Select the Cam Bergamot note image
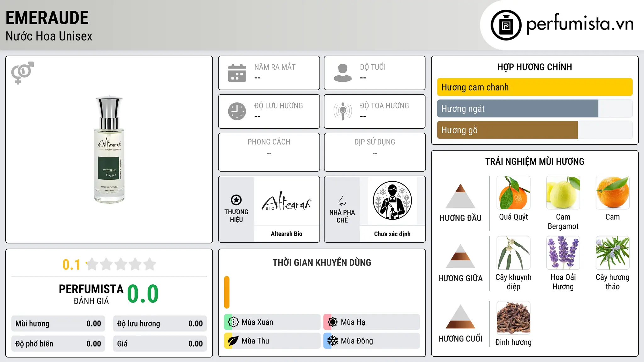644x362 pixels. tap(563, 193)
